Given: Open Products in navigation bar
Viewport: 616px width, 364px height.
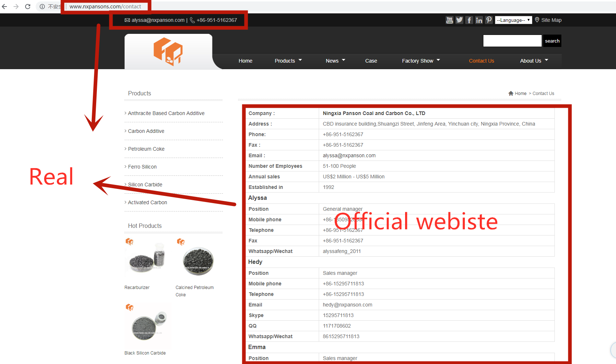Looking at the screenshot, I should 285,61.
